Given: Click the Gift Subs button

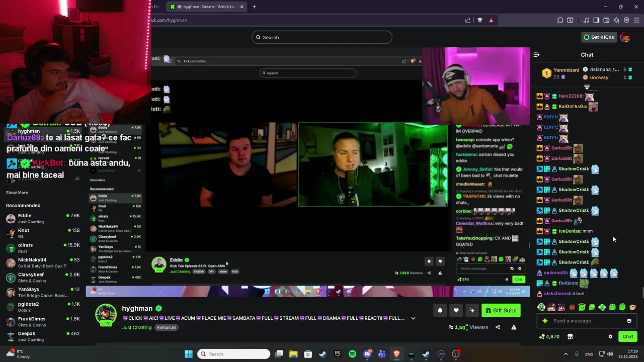Looking at the screenshot, I should [501, 311].
